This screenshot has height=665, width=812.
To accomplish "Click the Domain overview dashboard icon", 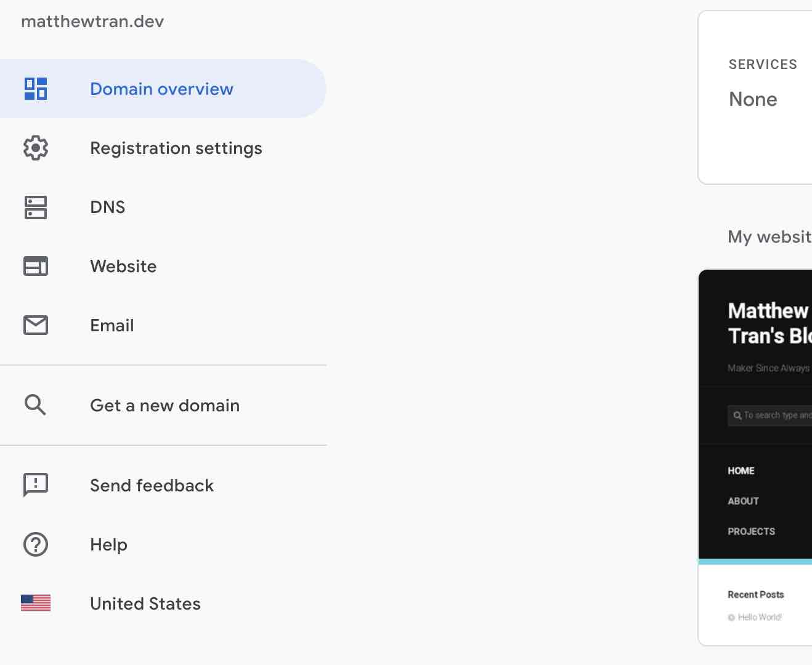I will 36,89.
